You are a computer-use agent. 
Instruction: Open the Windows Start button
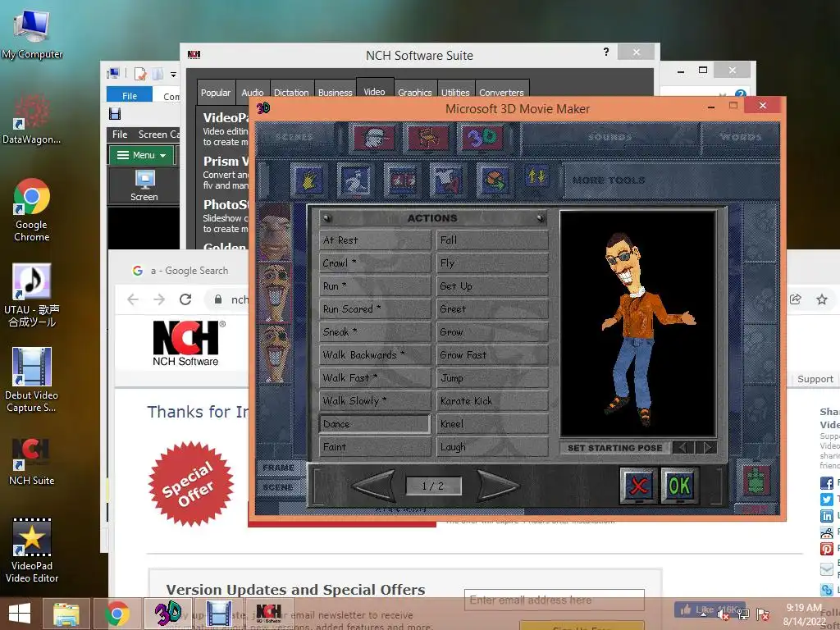[x=20, y=614]
